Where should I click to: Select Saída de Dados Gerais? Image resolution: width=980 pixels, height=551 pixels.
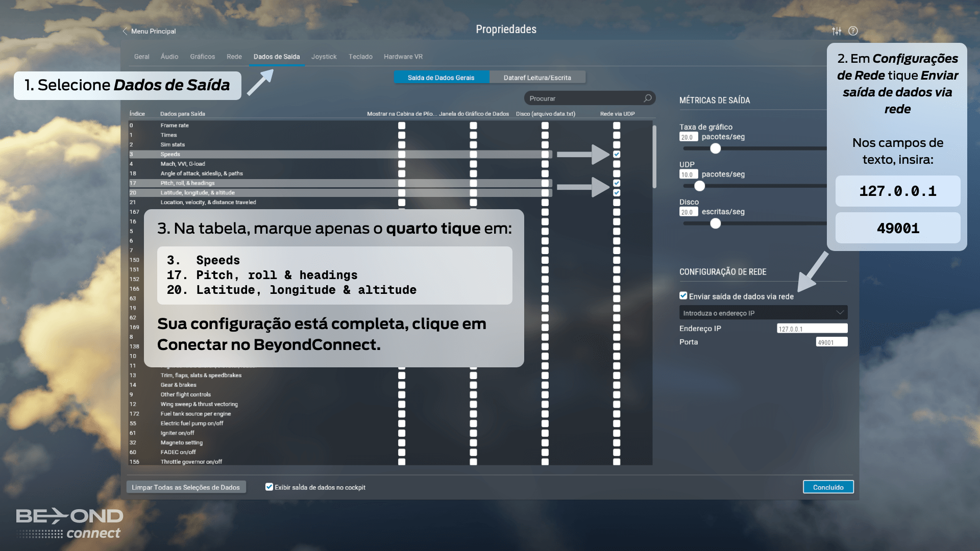[441, 78]
